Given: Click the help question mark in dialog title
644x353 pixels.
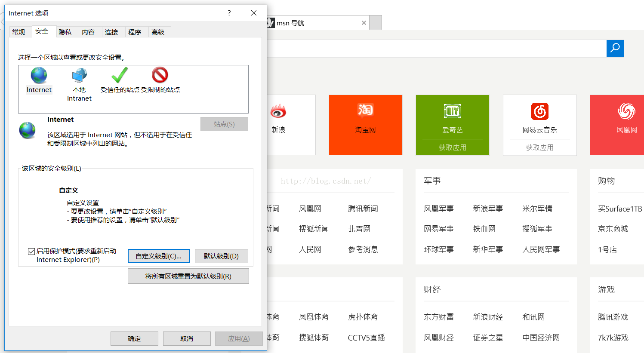Looking at the screenshot, I should (229, 13).
